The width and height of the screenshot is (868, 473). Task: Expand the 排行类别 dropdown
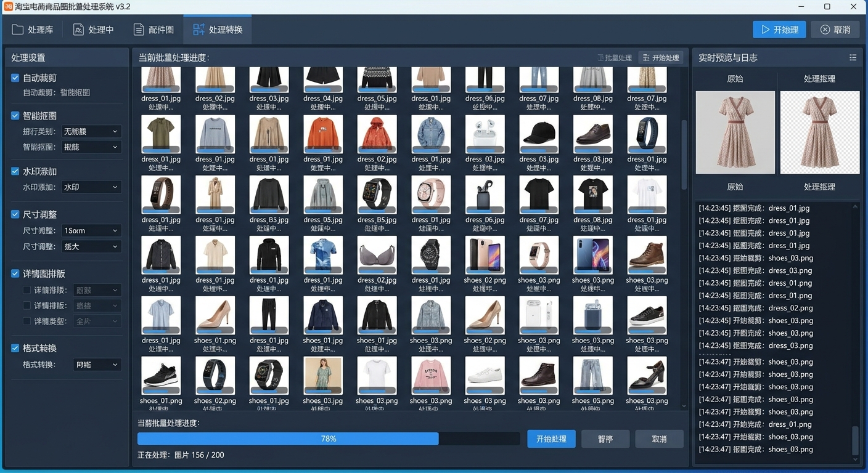coord(91,131)
